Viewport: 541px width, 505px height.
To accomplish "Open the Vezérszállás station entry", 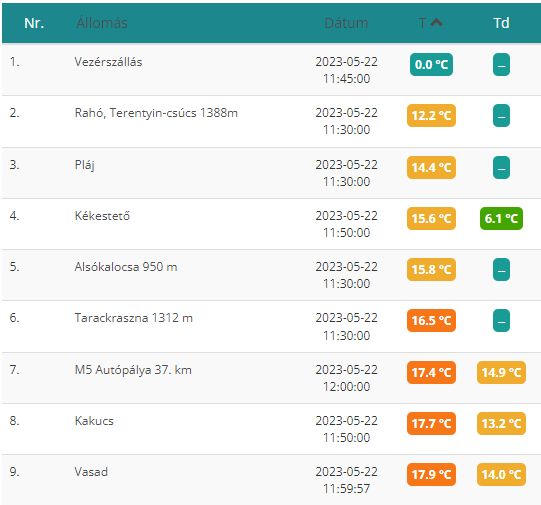I will point(108,62).
